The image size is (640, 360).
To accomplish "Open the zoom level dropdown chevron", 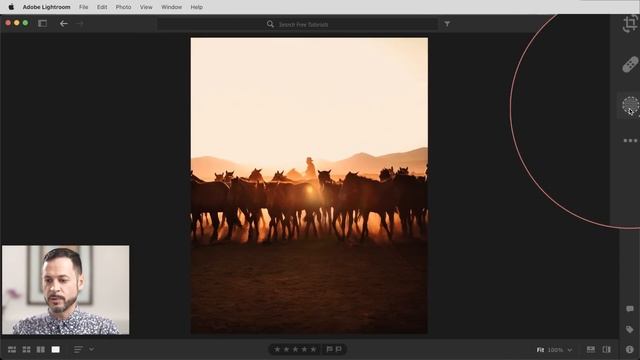I will (570, 350).
